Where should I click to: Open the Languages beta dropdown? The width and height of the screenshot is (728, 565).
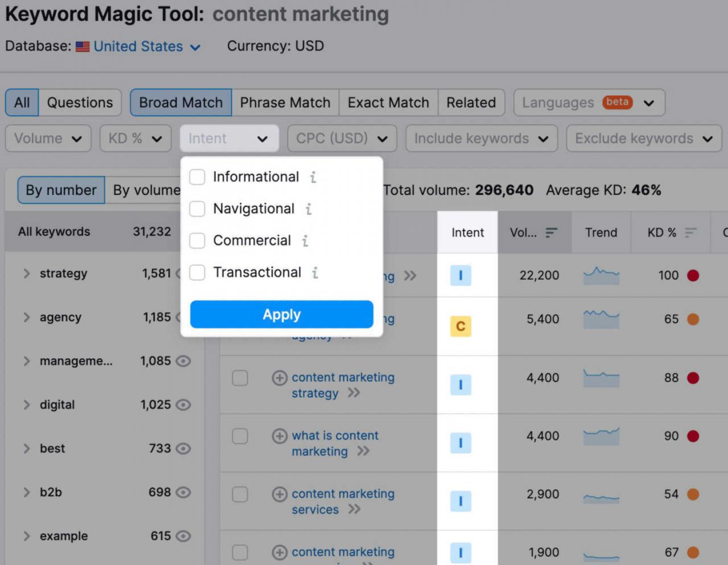tap(589, 102)
